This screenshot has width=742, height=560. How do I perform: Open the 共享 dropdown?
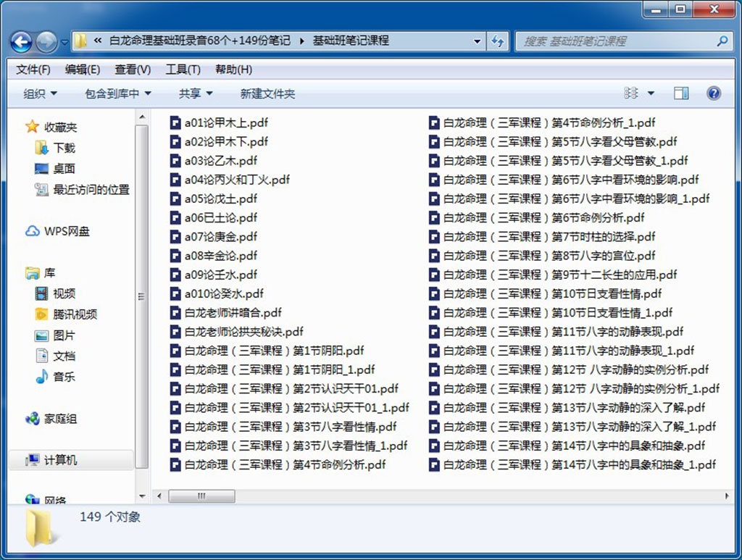point(196,93)
